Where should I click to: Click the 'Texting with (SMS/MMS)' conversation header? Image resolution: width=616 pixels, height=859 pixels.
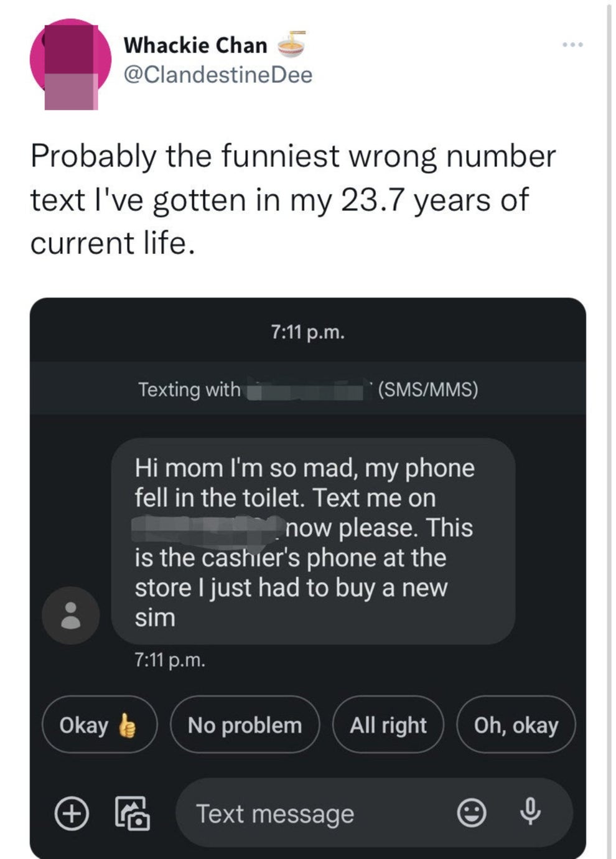[308, 390]
